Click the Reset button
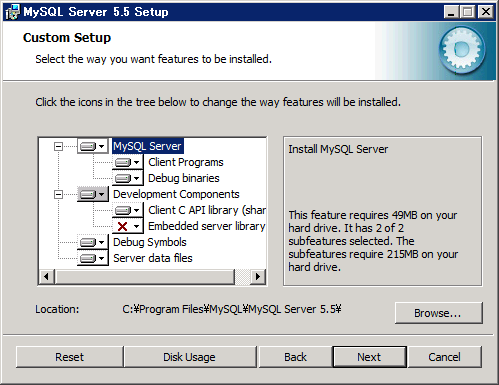 (x=69, y=357)
